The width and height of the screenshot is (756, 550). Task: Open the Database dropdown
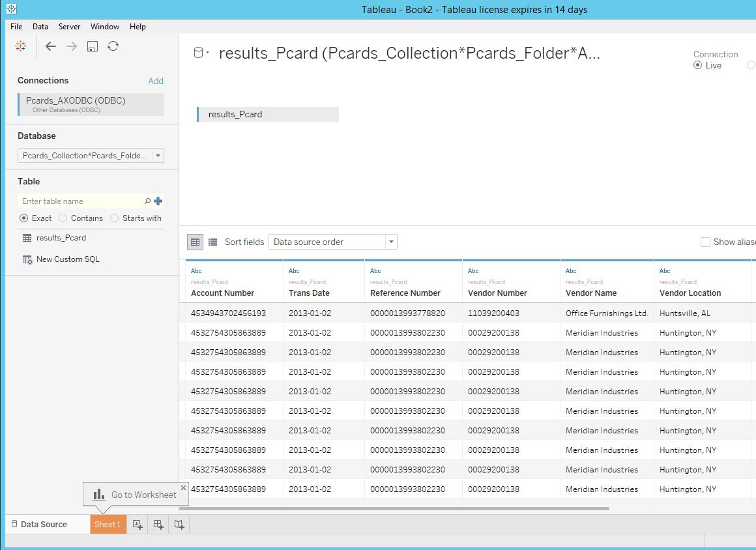[157, 156]
